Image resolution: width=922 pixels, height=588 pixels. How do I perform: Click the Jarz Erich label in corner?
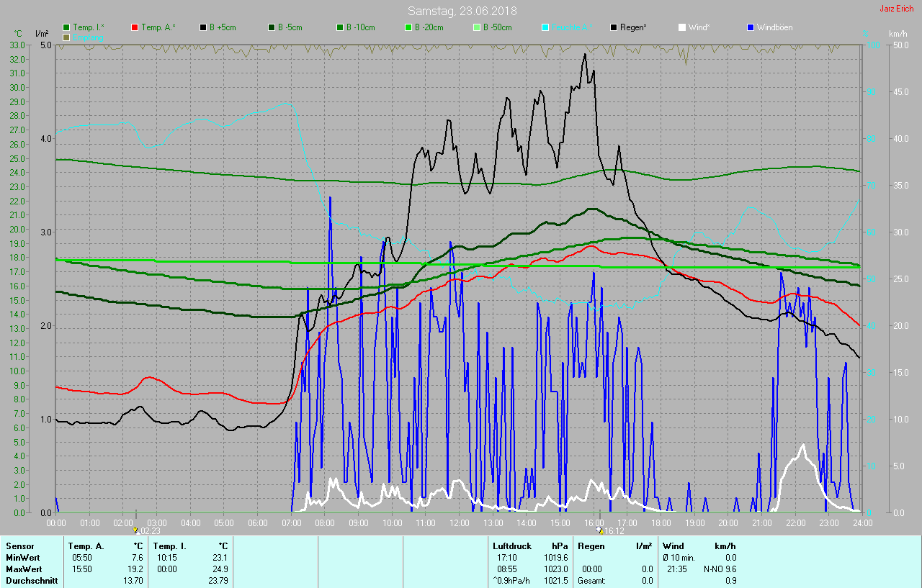[898, 9]
